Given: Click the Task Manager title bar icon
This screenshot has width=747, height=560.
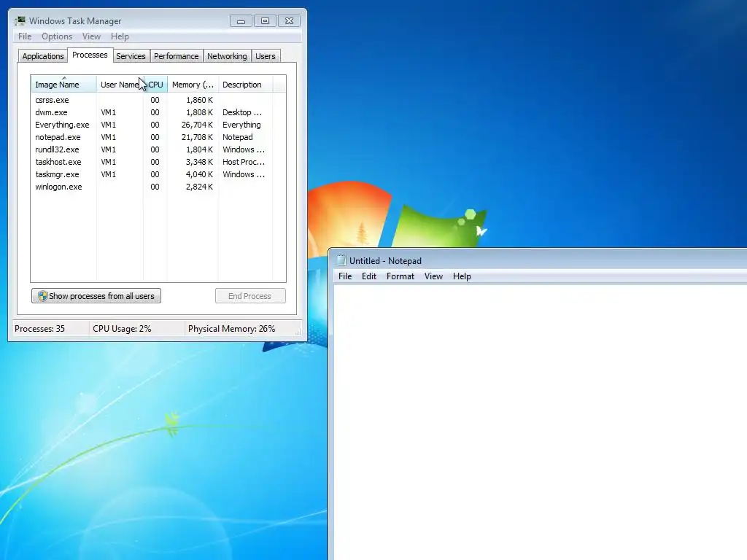Looking at the screenshot, I should [20, 20].
